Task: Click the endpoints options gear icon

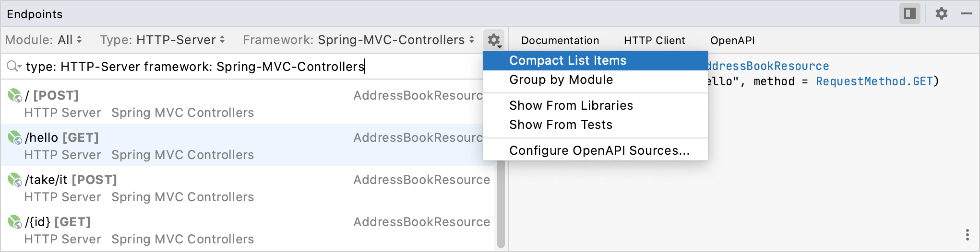Action: tap(494, 40)
